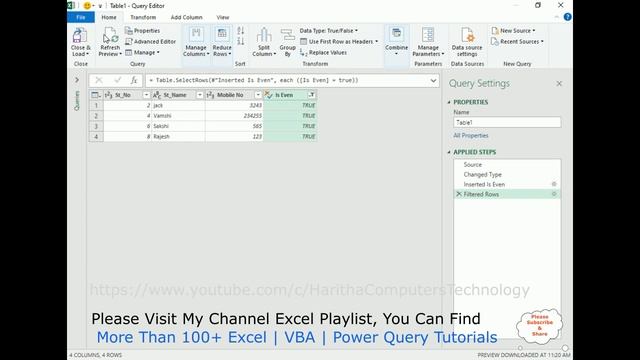Open query Properties in the ribbon
640x360 pixels.
tap(142, 31)
